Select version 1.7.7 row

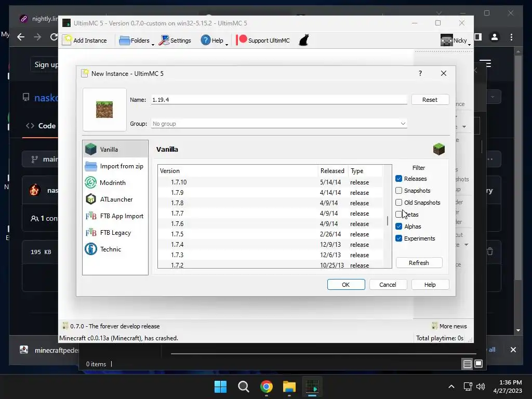(x=270, y=214)
